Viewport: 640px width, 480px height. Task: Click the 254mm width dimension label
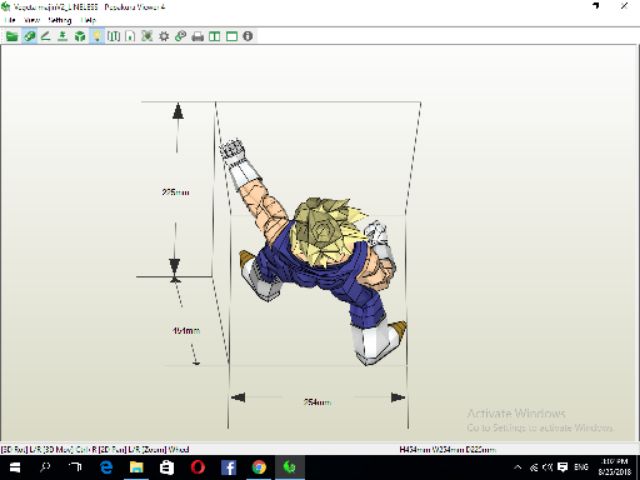tap(317, 402)
